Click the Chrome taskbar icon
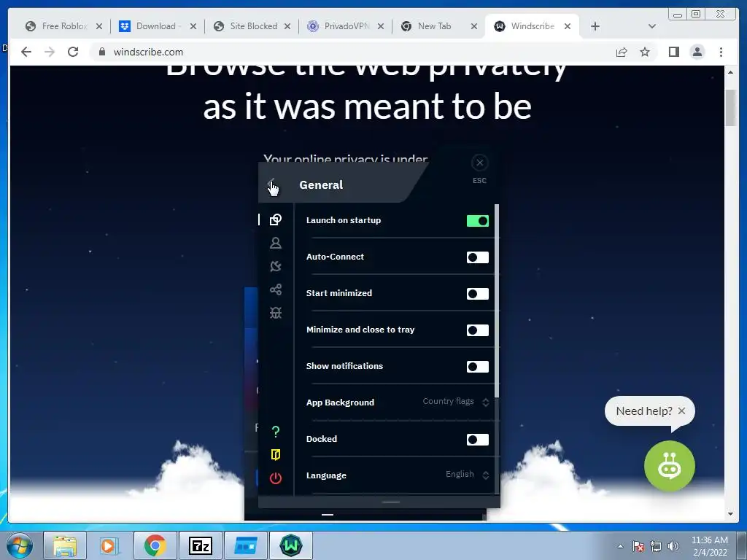Screen dimensions: 747x560 pos(155,545)
